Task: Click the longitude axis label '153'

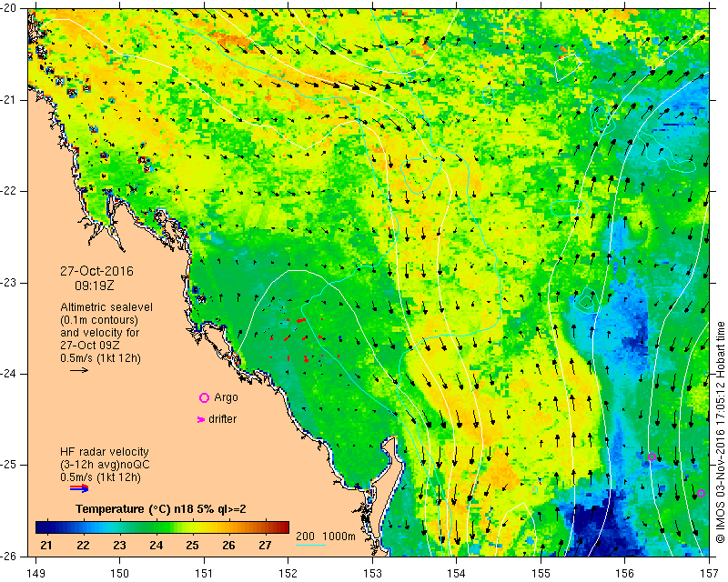Action: point(372,574)
